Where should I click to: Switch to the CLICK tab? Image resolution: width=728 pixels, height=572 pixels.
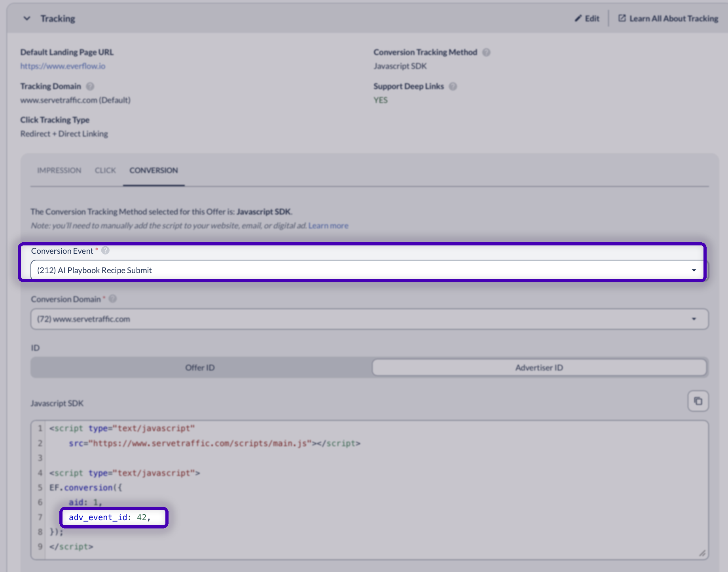(105, 171)
